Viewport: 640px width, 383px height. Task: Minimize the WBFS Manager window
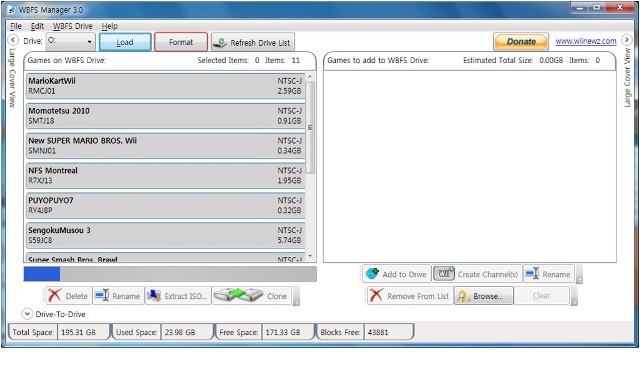point(580,8)
